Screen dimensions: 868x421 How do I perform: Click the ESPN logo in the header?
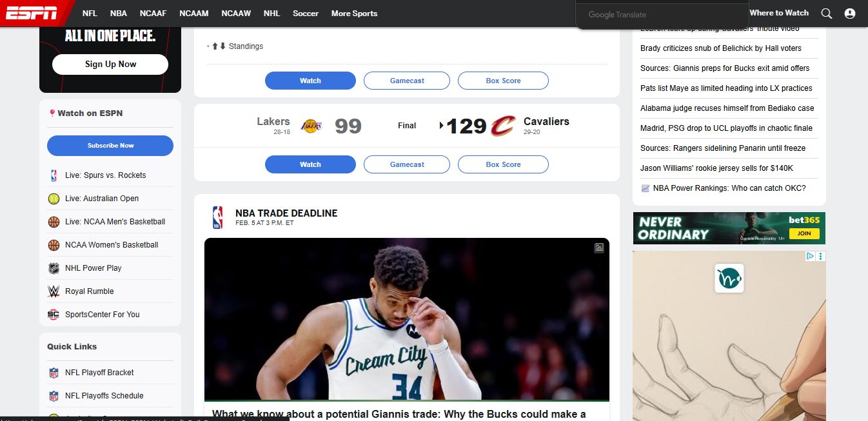[x=32, y=13]
